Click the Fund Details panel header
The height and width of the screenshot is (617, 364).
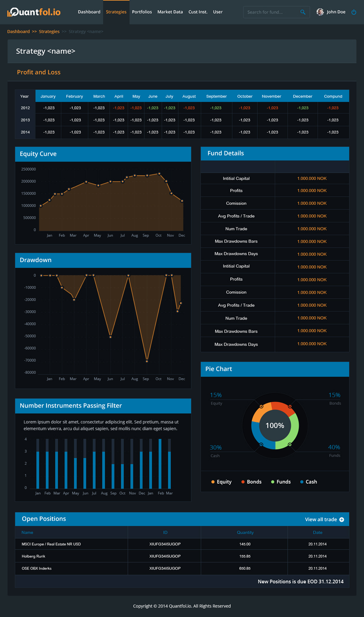click(275, 153)
